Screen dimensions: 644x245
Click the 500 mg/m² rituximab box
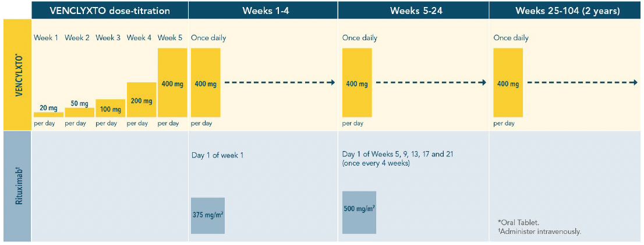[359, 212]
